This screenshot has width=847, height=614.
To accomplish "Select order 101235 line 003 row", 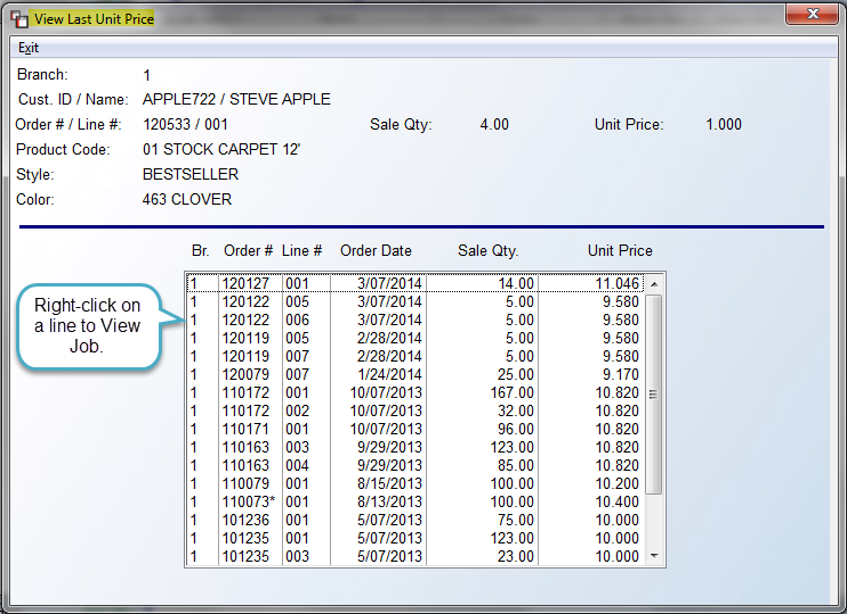I will pyautogui.click(x=415, y=557).
